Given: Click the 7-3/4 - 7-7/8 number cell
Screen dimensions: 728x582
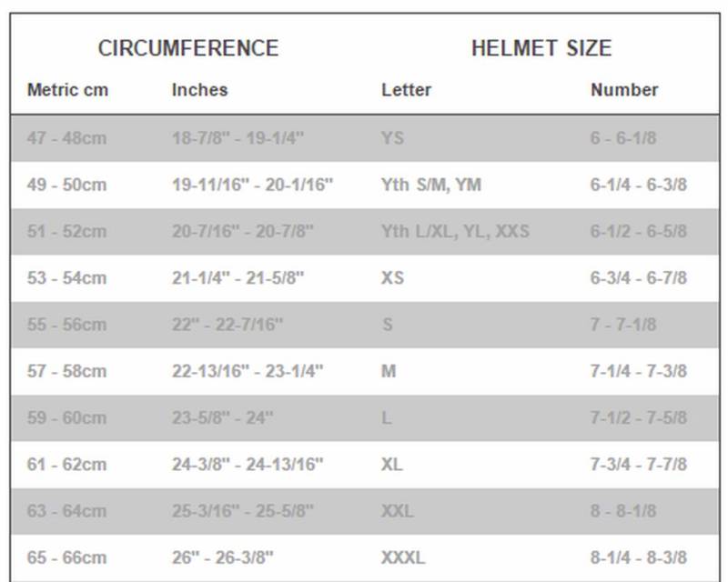Looking at the screenshot, I should click(638, 465).
